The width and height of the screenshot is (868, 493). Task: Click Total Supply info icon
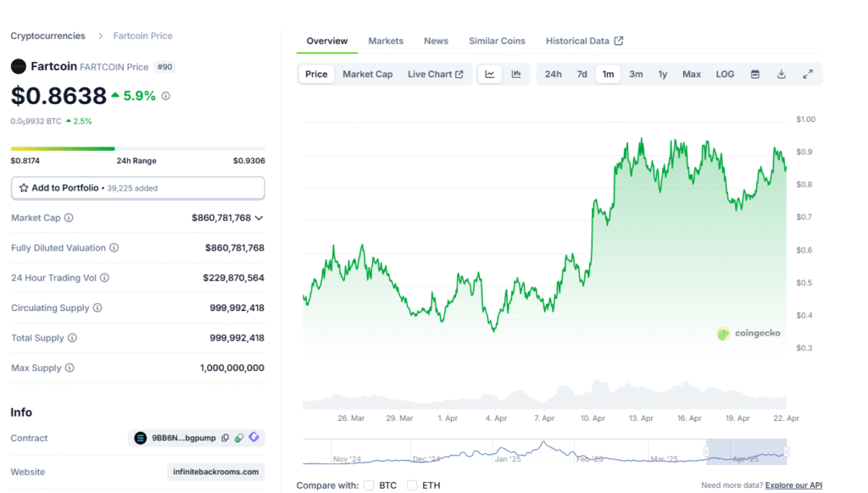click(72, 337)
